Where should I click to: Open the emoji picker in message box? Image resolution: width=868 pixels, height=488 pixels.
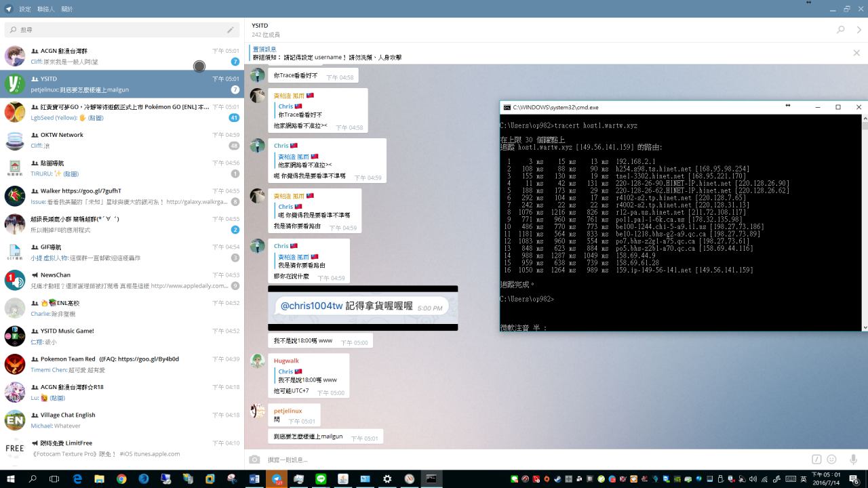(x=831, y=460)
